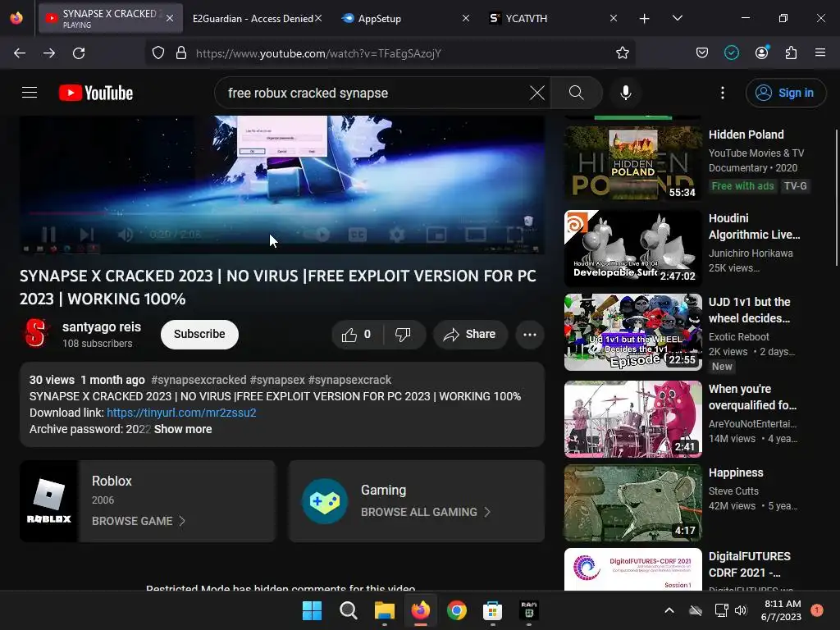Image resolution: width=840 pixels, height=630 pixels.
Task: View site security lock info
Action: tap(181, 53)
